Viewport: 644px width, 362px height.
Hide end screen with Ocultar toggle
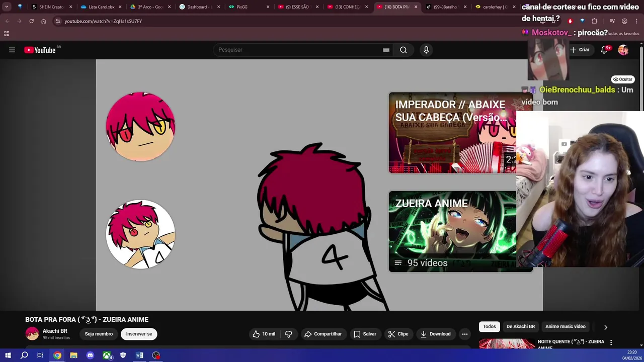click(623, 79)
